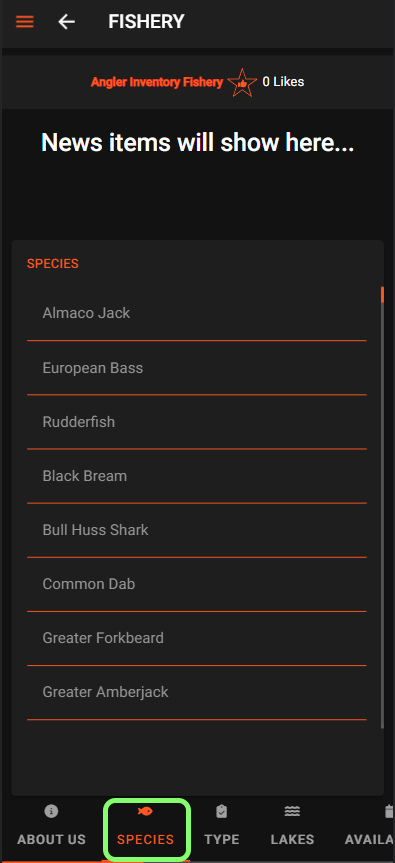Go back with the arrow icon

click(67, 22)
